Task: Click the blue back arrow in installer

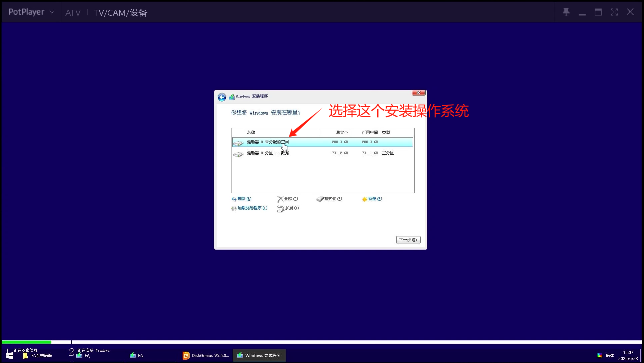Action: [222, 97]
